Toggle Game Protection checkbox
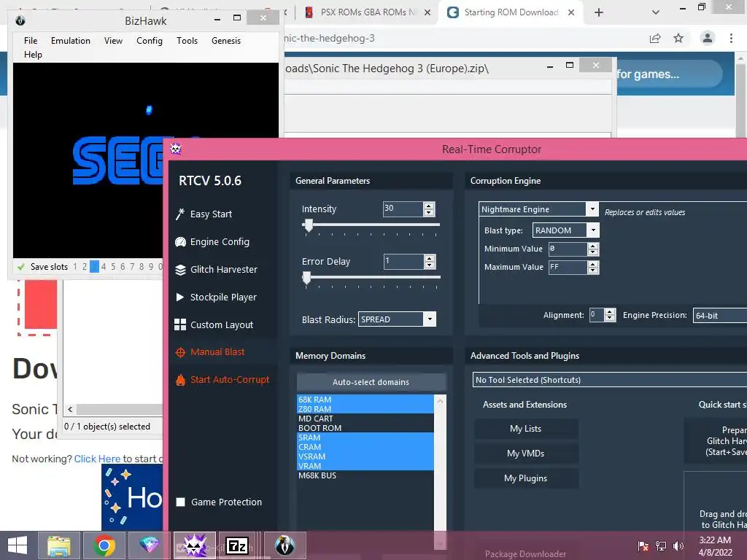This screenshot has height=560, width=747. click(x=181, y=502)
